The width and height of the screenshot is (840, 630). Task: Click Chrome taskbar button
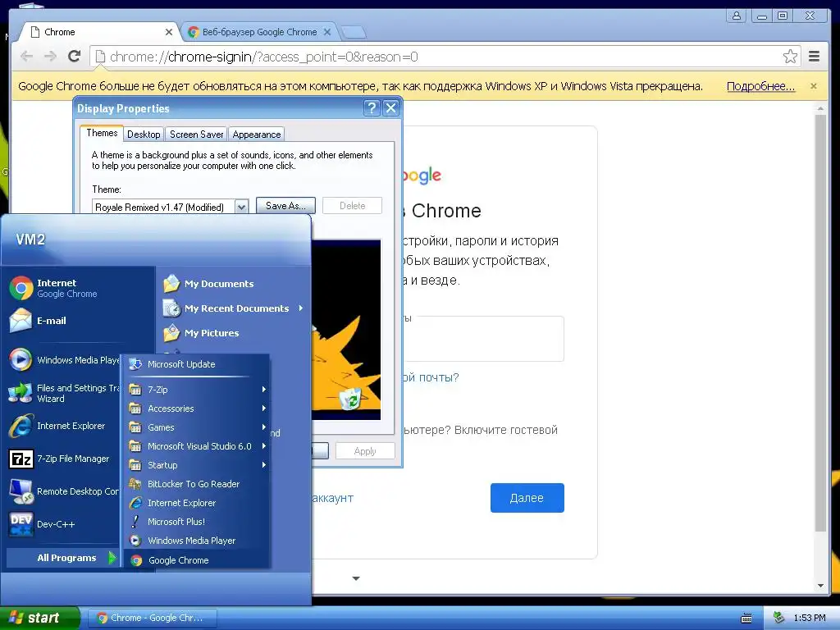pyautogui.click(x=152, y=619)
